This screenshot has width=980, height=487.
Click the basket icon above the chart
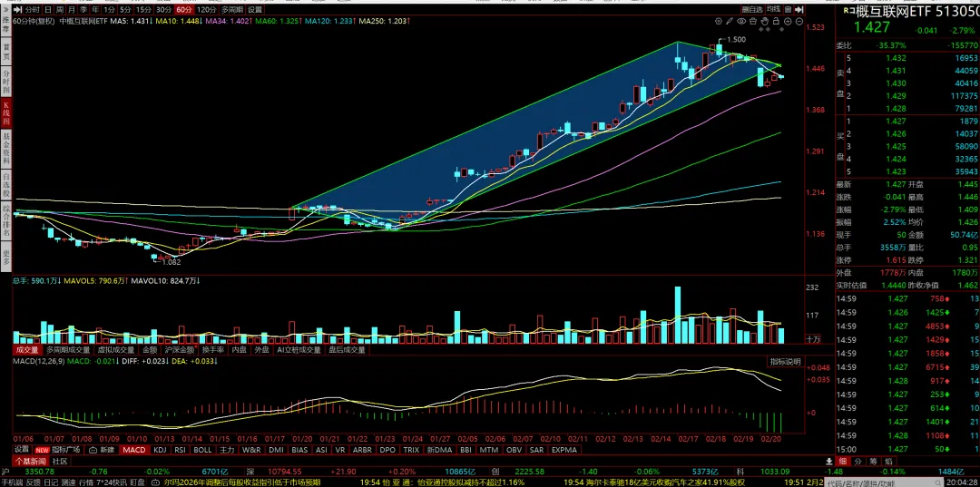coord(753,21)
